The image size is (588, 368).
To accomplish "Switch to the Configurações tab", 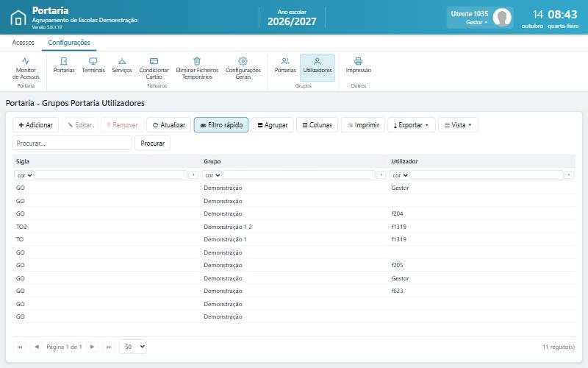I will [69, 43].
